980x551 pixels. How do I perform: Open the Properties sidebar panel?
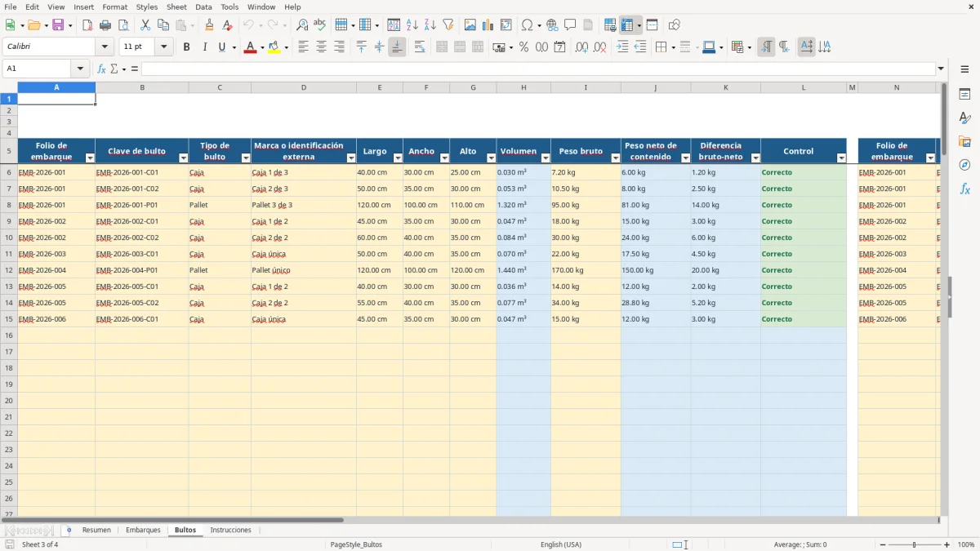click(x=964, y=95)
